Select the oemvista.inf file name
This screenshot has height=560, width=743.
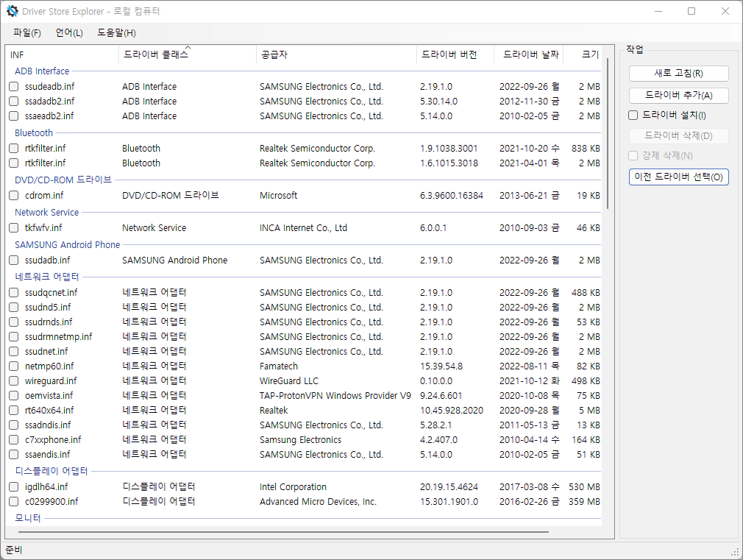(x=49, y=395)
